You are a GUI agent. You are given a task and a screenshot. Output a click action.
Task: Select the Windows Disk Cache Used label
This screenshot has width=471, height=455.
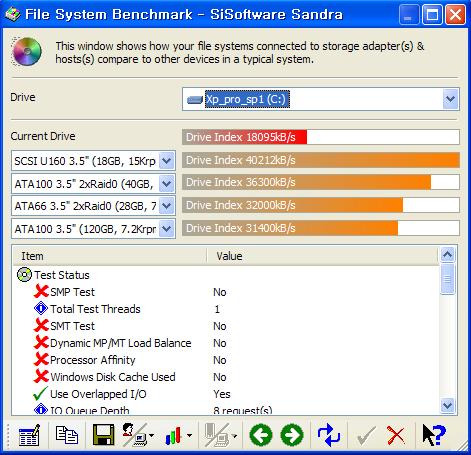pos(113,377)
